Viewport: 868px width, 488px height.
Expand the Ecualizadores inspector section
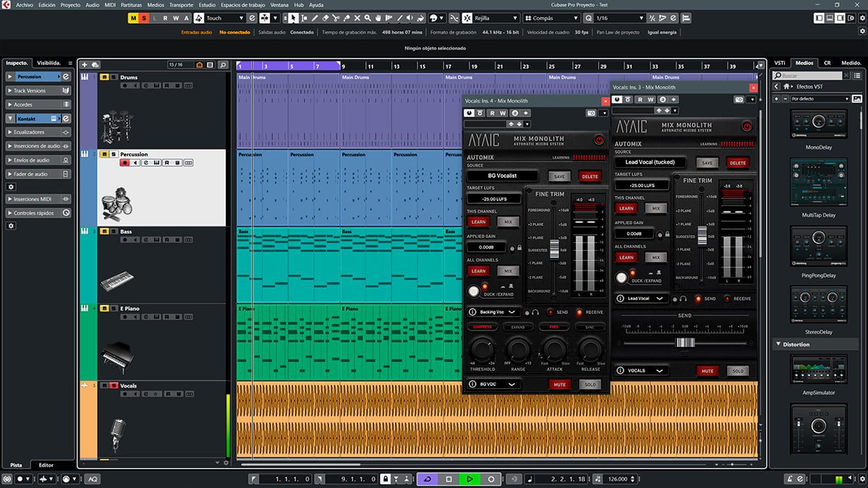(x=38, y=132)
